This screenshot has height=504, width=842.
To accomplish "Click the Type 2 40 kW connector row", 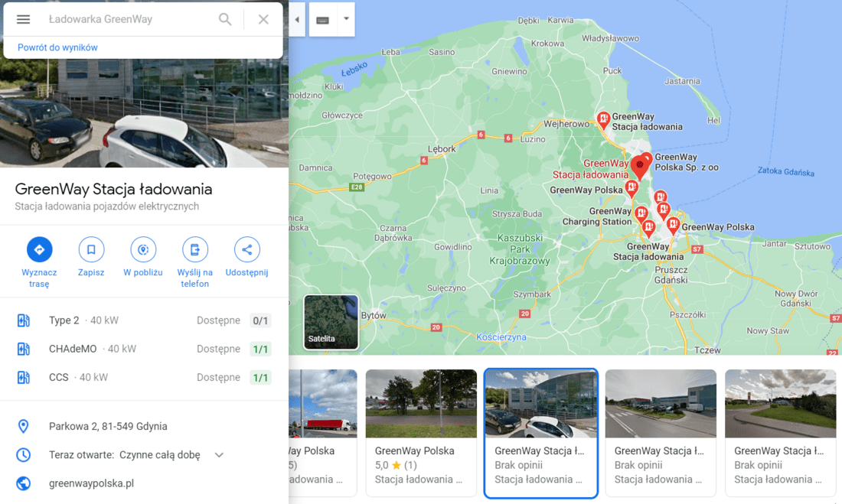I will 144,320.
